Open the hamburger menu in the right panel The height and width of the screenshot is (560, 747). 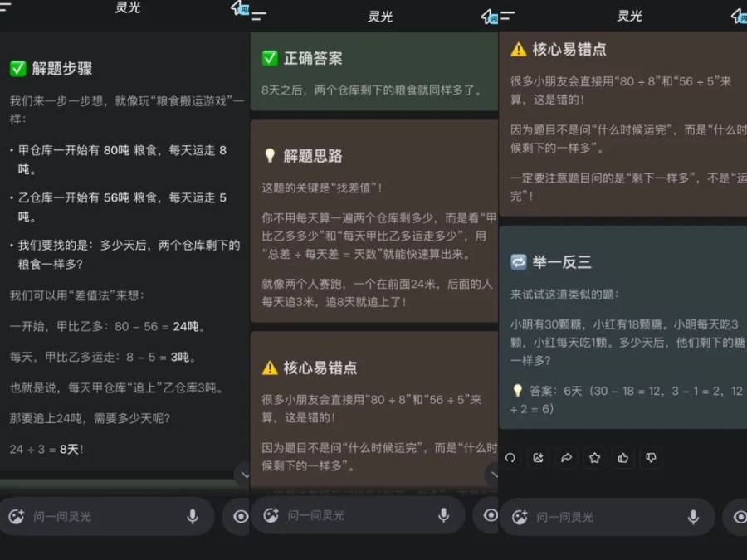point(507,16)
